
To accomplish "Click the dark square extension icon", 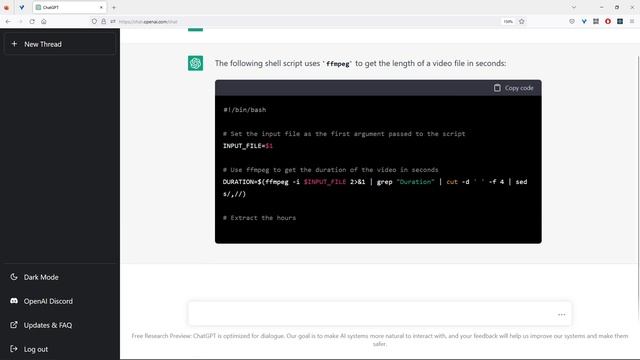I will tap(620, 21).
